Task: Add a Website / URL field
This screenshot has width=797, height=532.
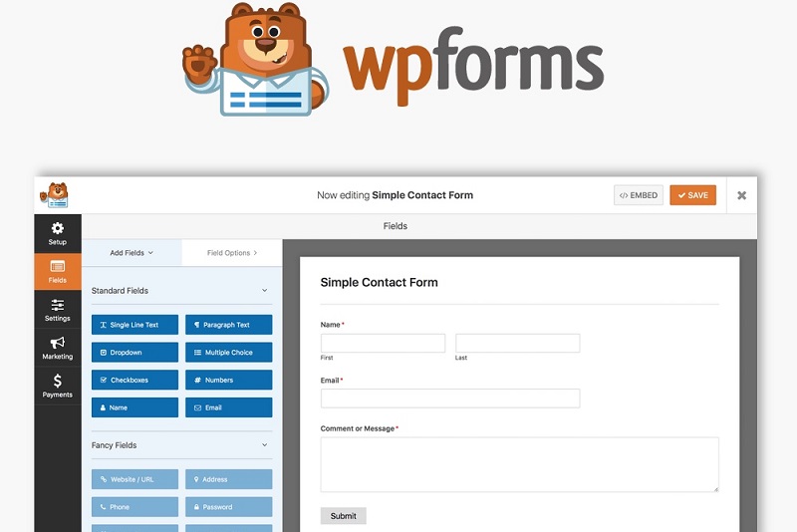Action: tap(134, 479)
